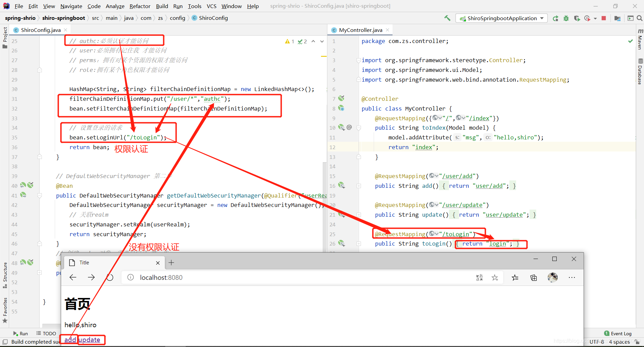The height and width of the screenshot is (347, 644).
Task: Open the VCS menu
Action: coord(211,6)
